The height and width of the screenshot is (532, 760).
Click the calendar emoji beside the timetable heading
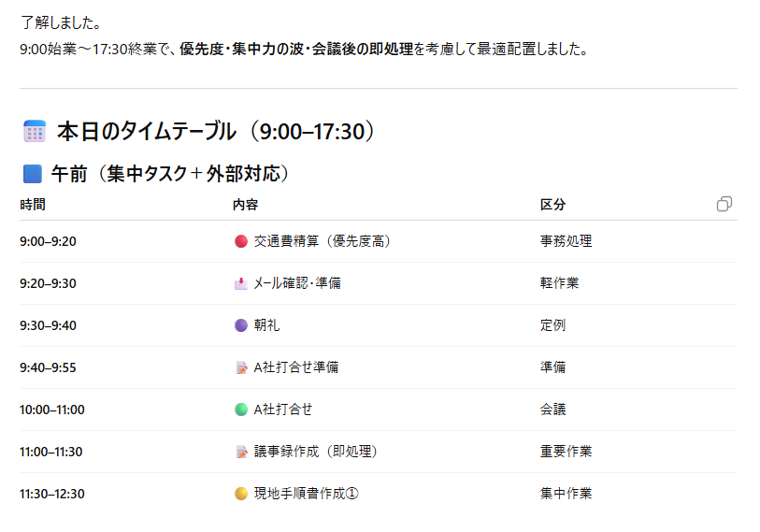coord(35,132)
